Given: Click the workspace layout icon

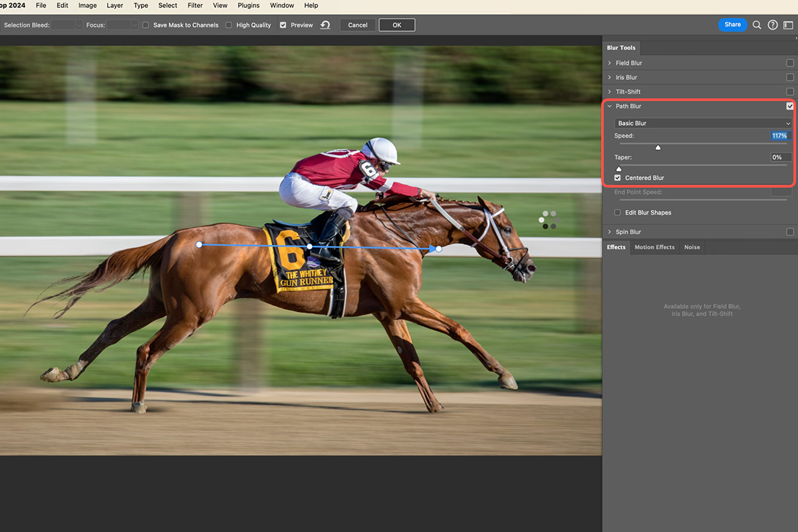Looking at the screenshot, I should [x=788, y=25].
